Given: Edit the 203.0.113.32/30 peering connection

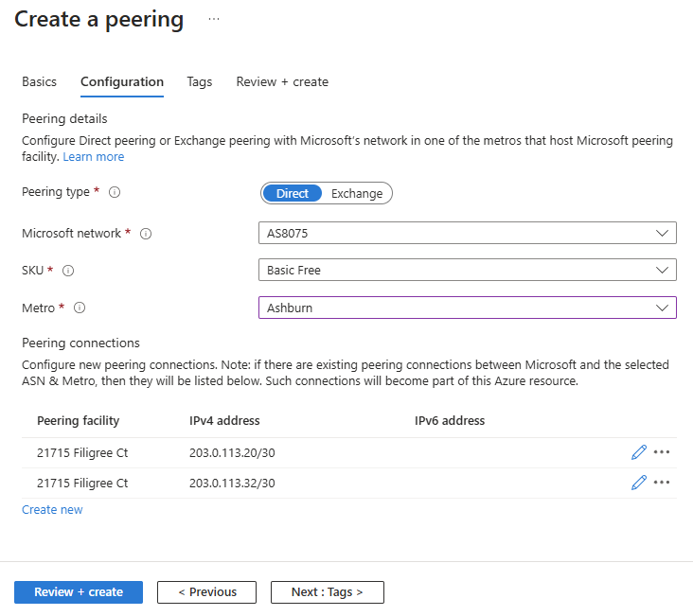Looking at the screenshot, I should (638, 483).
